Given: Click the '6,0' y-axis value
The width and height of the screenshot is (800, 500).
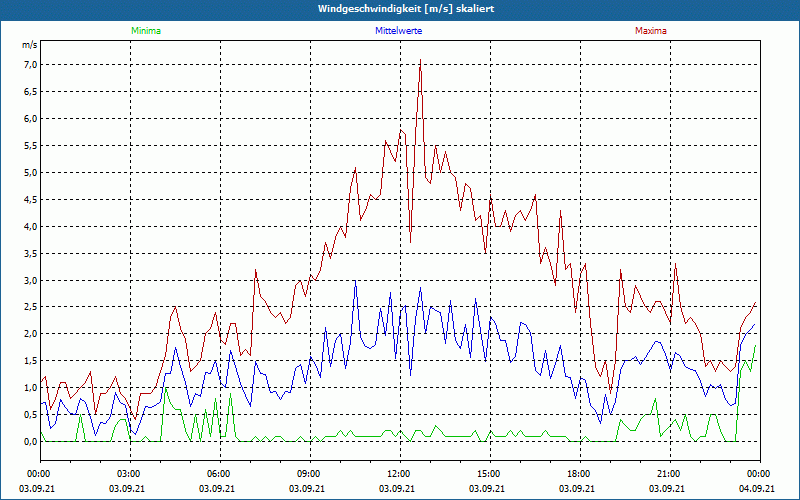Looking at the screenshot, I should tap(30, 118).
